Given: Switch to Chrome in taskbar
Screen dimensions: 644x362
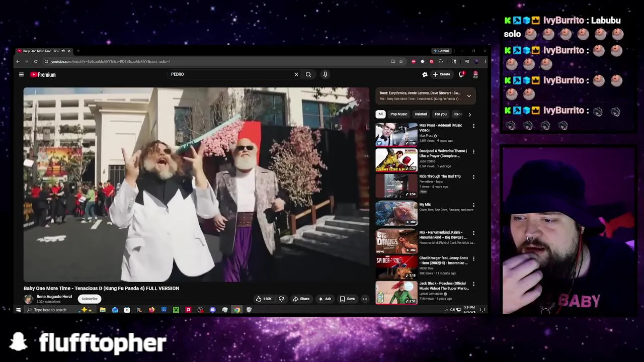Looking at the screenshot, I should [237, 310].
